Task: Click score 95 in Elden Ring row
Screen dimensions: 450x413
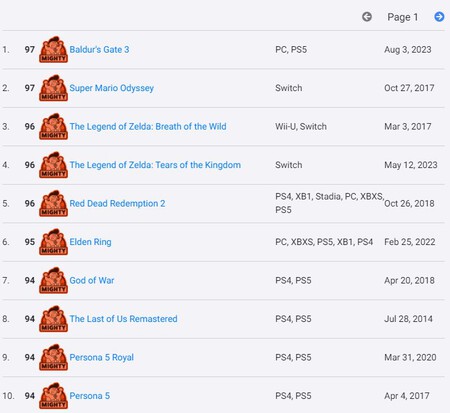Action: [x=30, y=242]
